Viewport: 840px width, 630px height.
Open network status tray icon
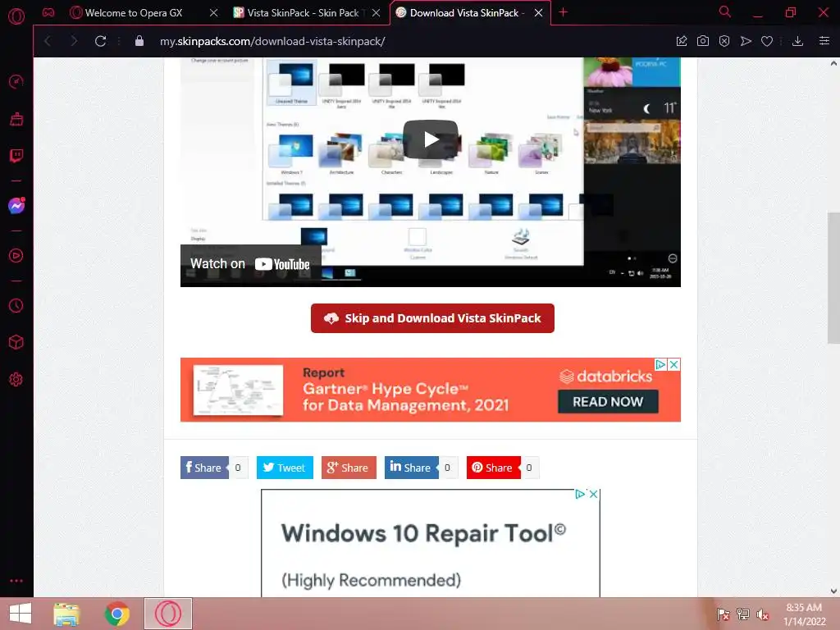[743, 614]
